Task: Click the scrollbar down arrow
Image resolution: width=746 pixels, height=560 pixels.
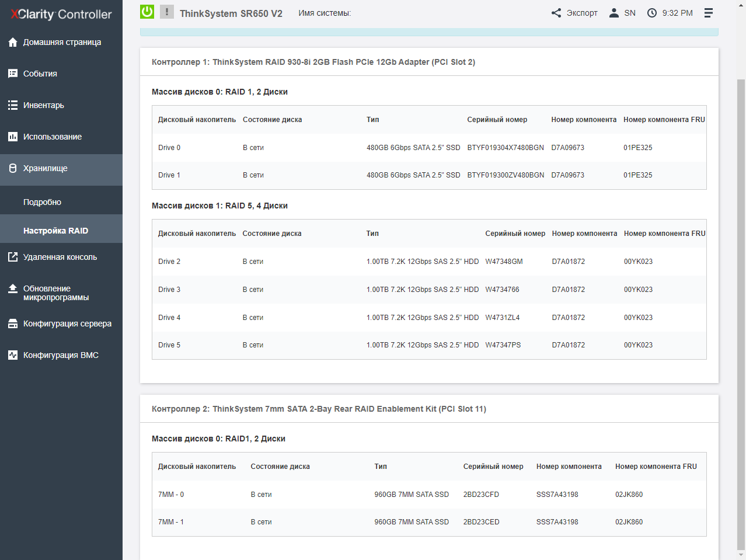Action: (741, 555)
